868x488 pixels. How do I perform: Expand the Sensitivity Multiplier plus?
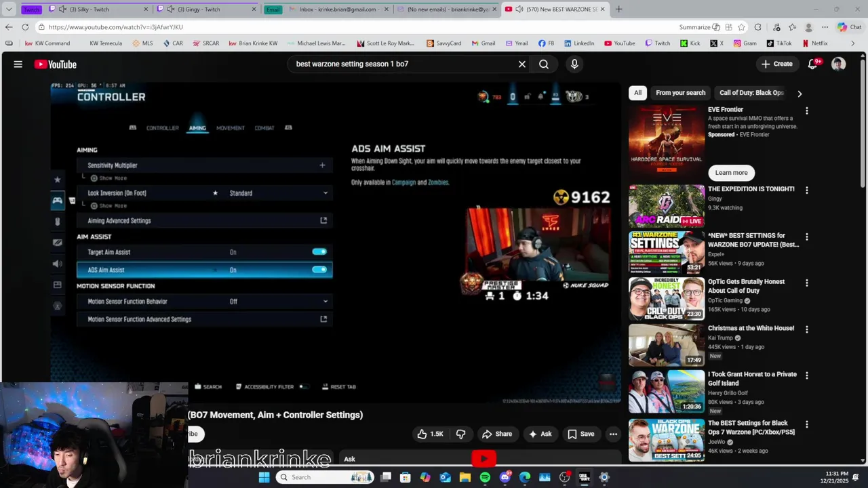pos(322,165)
